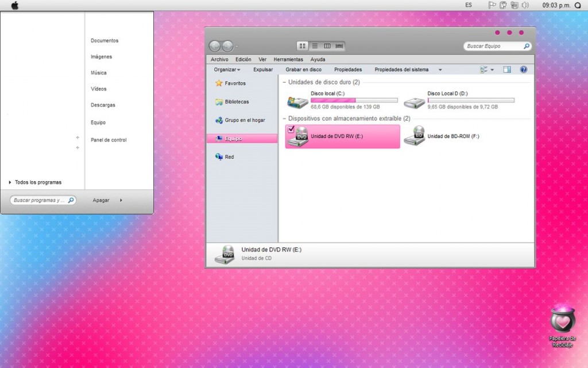This screenshot has width=588, height=368.
Task: Click the Apagar button
Action: pos(101,200)
